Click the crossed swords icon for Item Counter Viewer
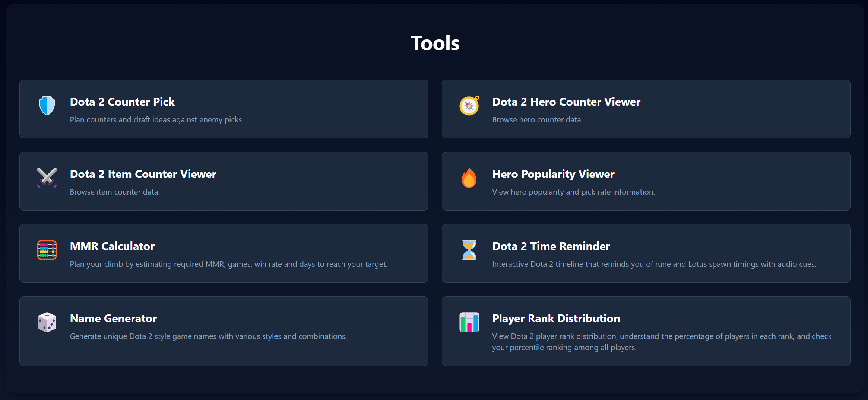 [47, 177]
